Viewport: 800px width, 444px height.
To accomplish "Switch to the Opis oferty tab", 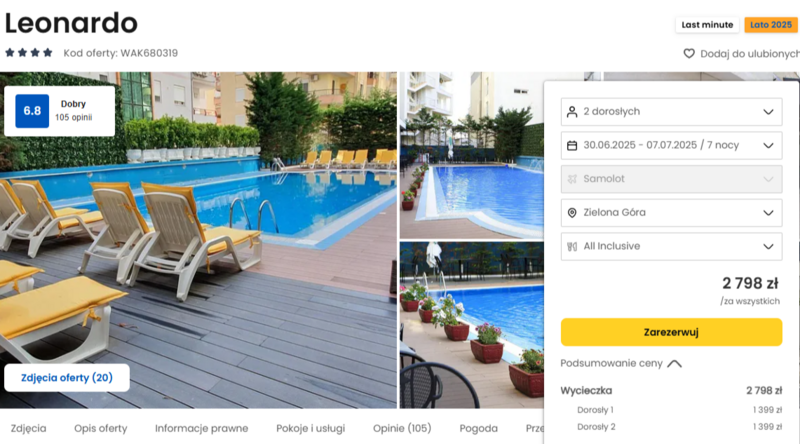I will tap(101, 428).
